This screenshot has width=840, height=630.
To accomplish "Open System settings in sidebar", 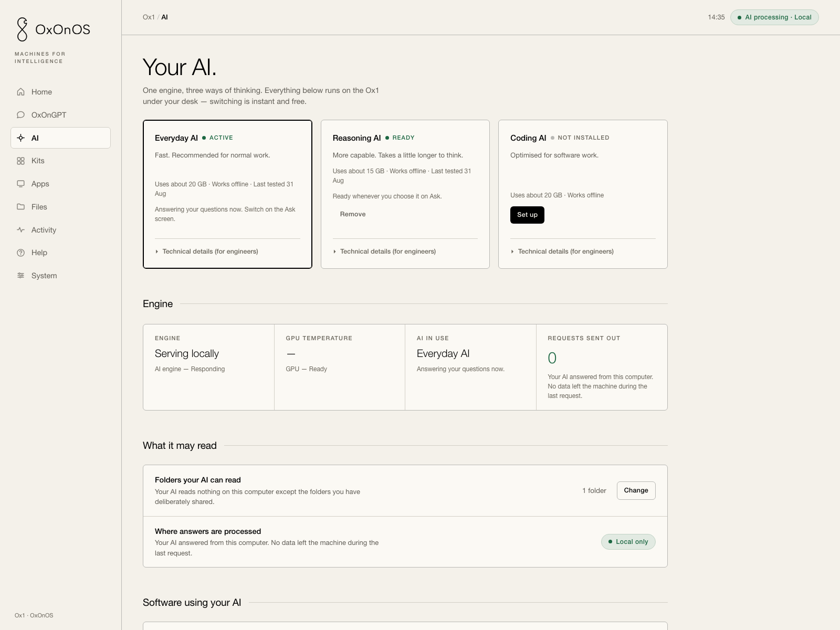I will 60,276.
